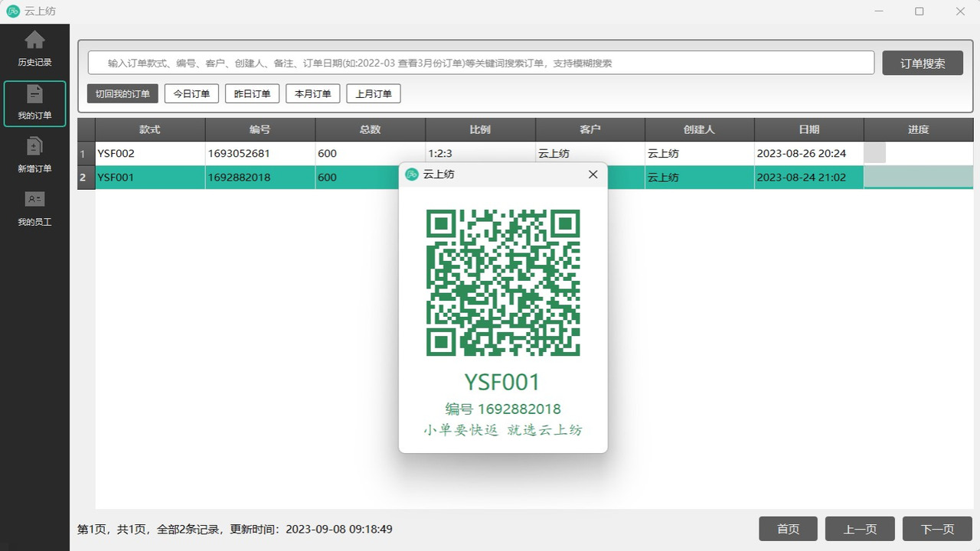Screen dimensions: 980x551
Task: Click the 进度 progress bar of YSF001
Action: [918, 177]
